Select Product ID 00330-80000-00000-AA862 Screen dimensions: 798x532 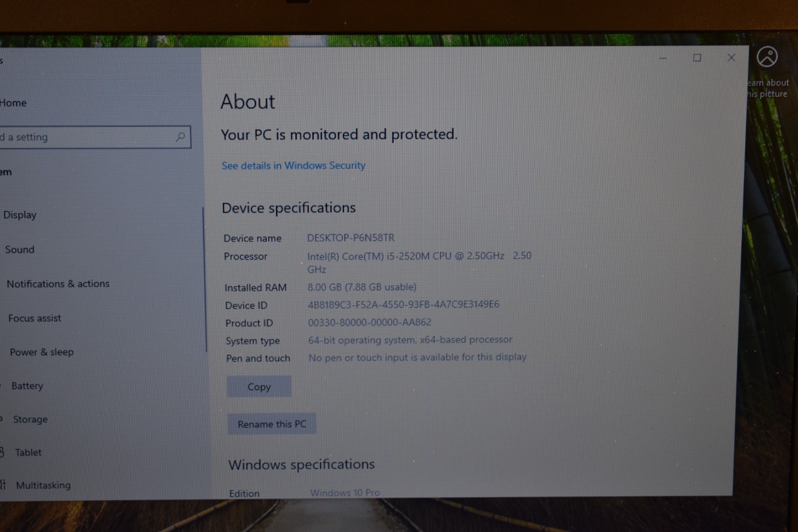370,322
